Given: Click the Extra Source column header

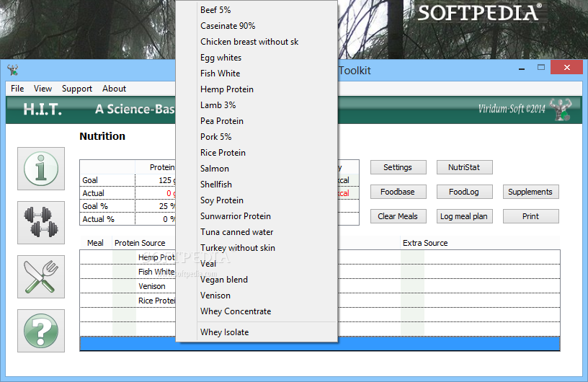Looking at the screenshot, I should click(x=425, y=243).
